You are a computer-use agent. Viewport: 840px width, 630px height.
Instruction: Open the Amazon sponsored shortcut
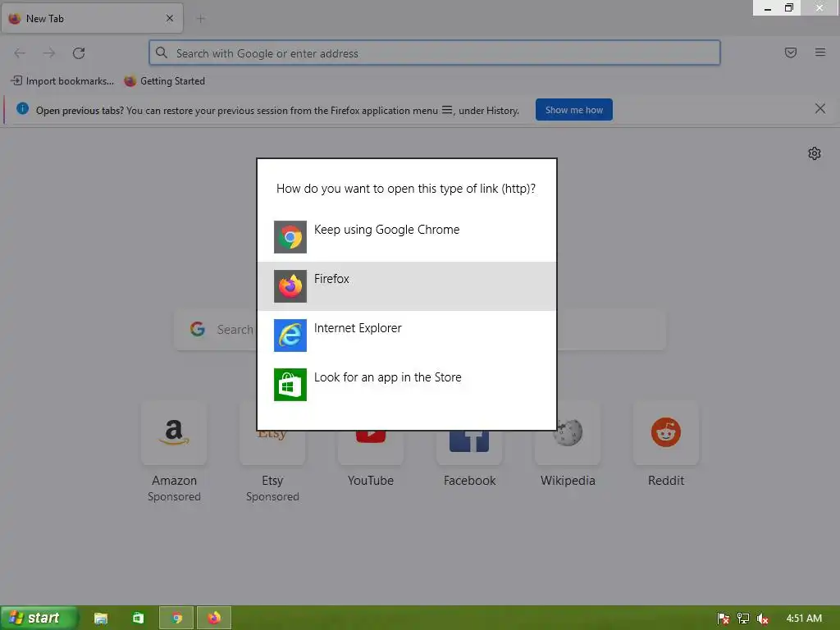(174, 453)
